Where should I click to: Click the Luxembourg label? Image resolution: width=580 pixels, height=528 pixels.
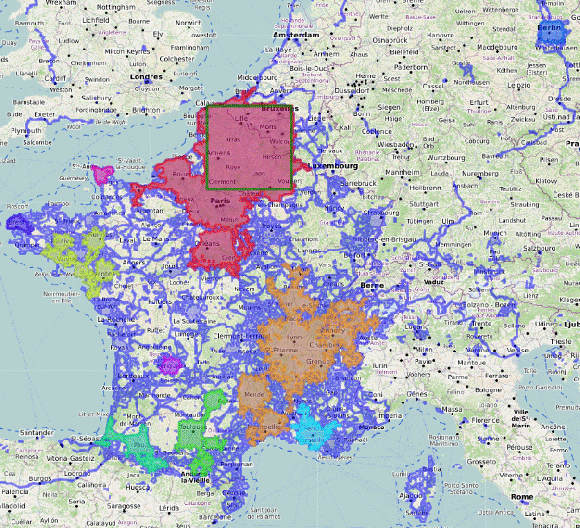(333, 166)
